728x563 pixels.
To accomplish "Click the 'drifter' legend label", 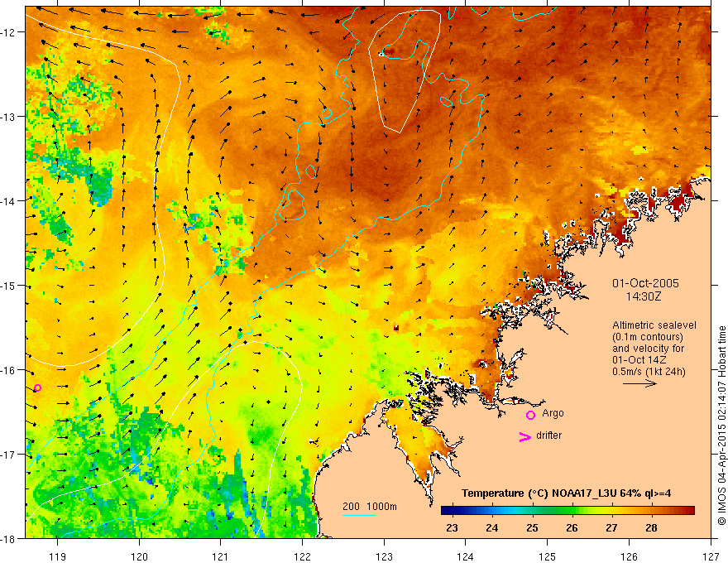I will tap(548, 435).
